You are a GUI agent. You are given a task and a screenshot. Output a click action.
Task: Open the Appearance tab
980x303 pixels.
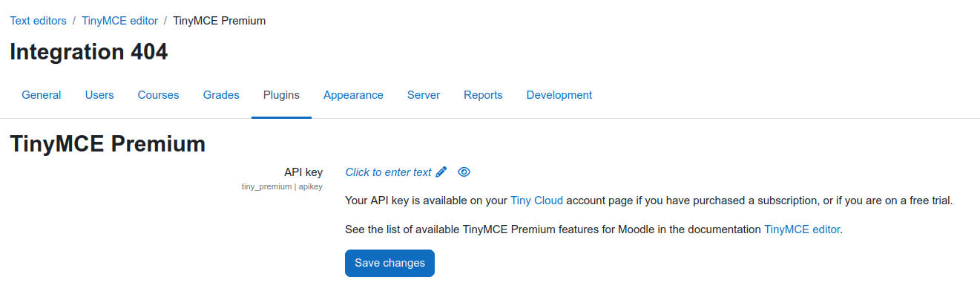pos(353,95)
